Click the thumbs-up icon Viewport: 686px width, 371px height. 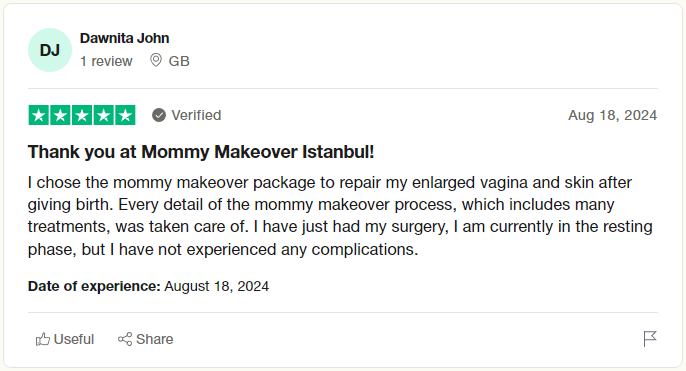pos(42,339)
